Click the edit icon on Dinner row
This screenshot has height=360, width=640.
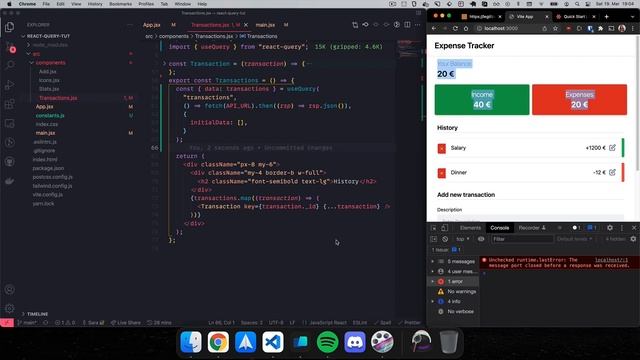612,172
